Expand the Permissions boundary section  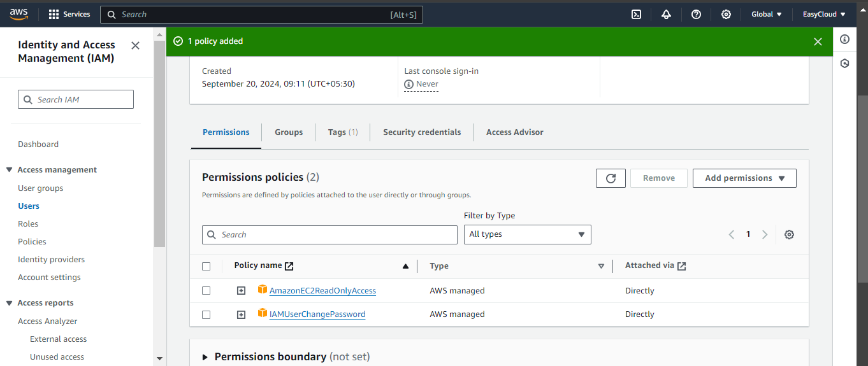click(205, 357)
